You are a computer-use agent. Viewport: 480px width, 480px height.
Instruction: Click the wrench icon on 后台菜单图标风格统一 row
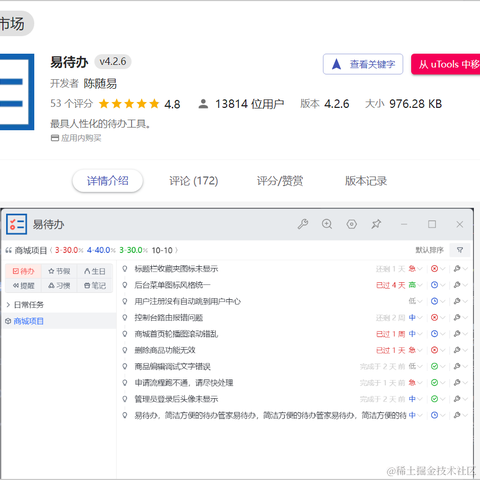point(457,285)
